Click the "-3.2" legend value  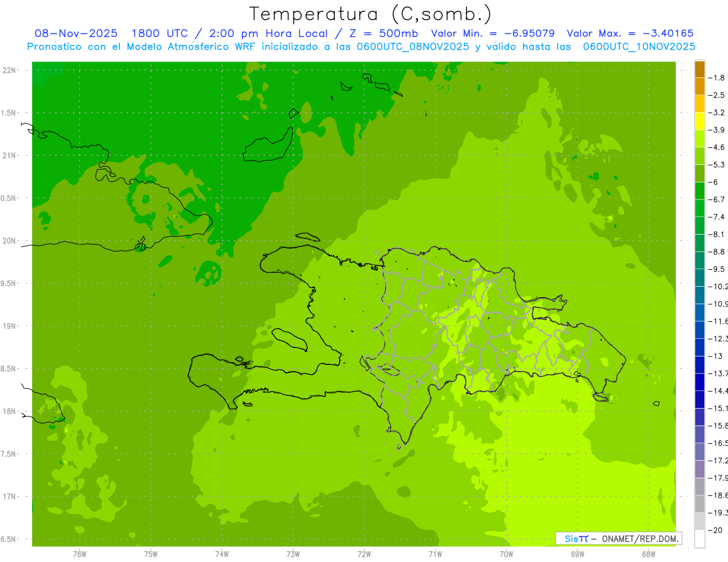(718, 113)
